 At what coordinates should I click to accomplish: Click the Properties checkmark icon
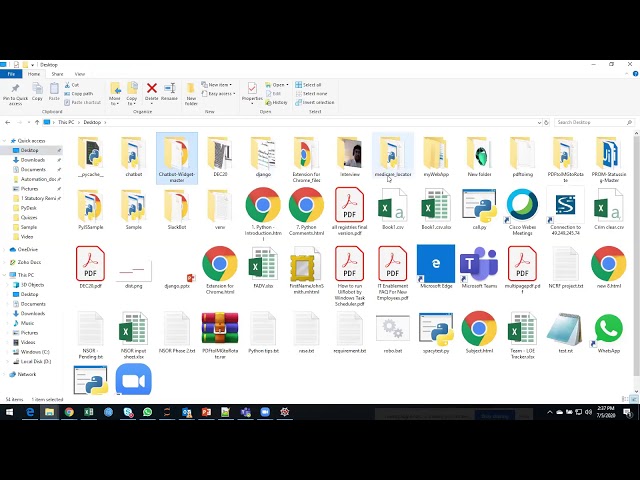coord(252,88)
